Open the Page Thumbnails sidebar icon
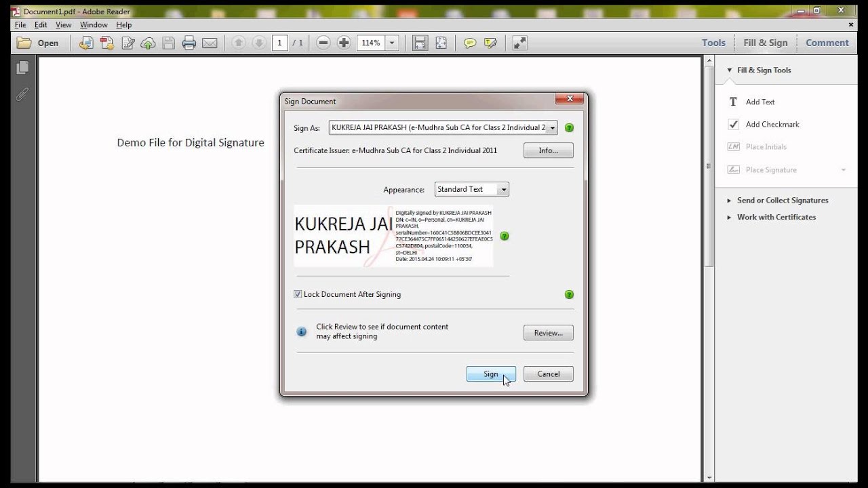 pyautogui.click(x=22, y=68)
